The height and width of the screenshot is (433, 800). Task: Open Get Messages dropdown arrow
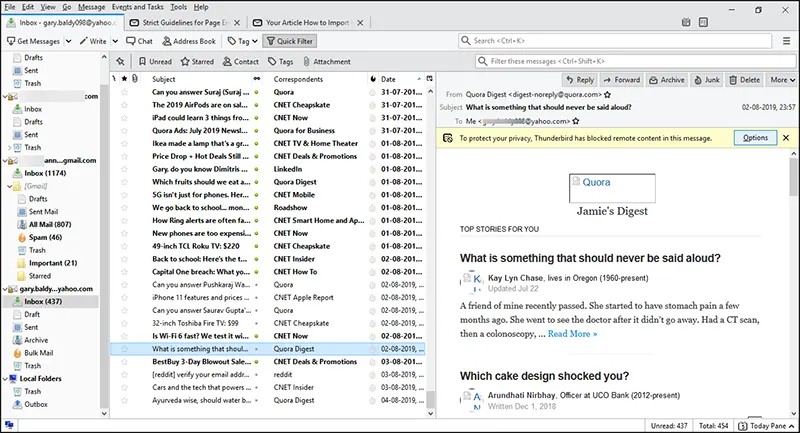coord(68,41)
